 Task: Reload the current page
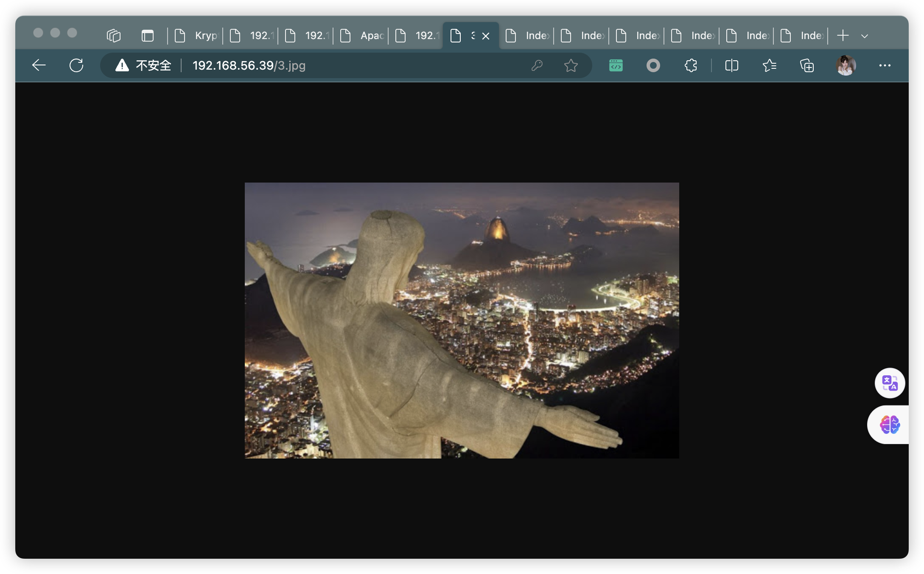(x=76, y=65)
